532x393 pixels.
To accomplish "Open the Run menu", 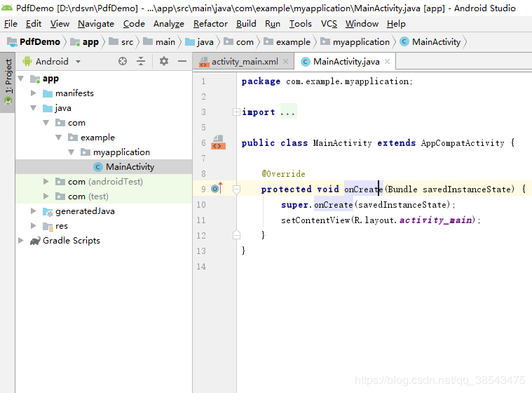I will [x=273, y=24].
